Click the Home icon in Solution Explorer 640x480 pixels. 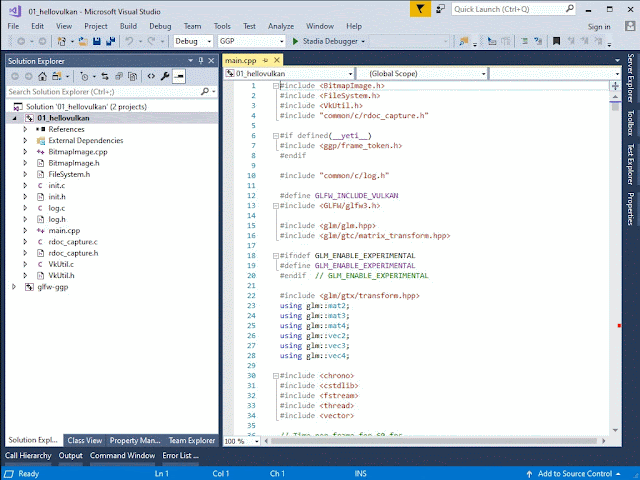42,76
